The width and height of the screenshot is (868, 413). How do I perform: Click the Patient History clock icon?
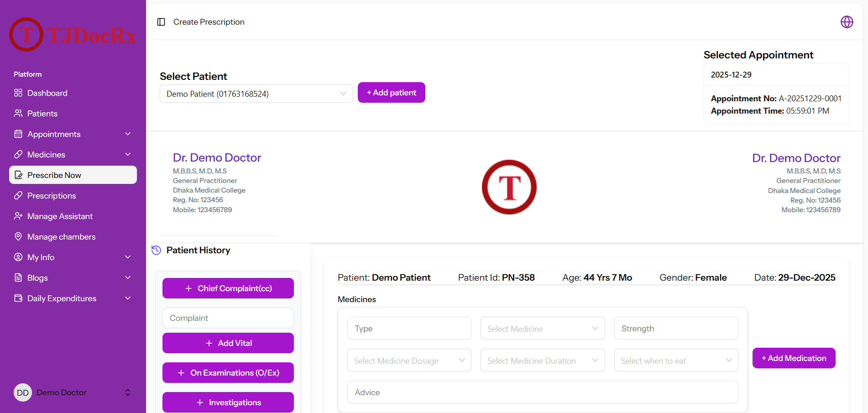[x=156, y=250]
